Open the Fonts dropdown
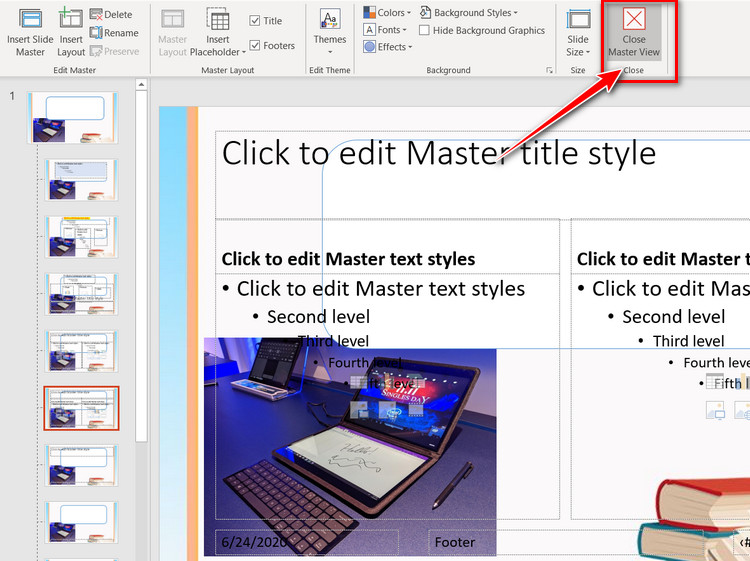The width and height of the screenshot is (750, 561). [385, 30]
